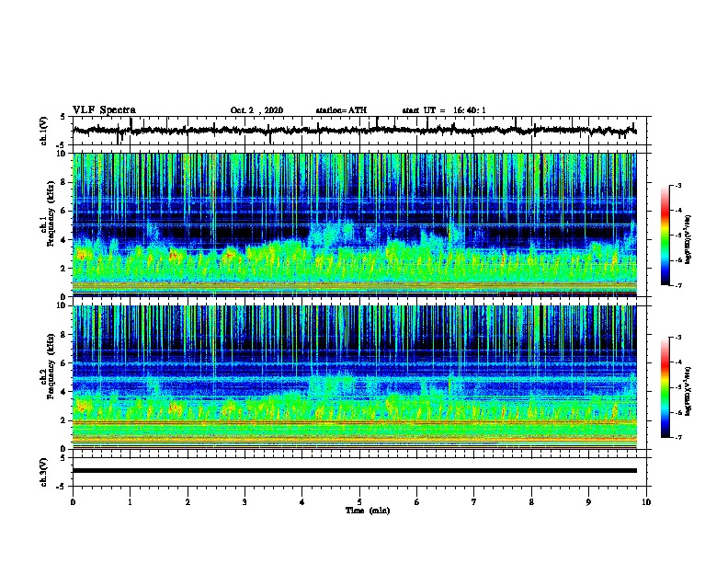Click the "8" kHz tick on ch.1 frequency axis
Image resolution: width=728 pixels, height=563 pixels.
63,182
